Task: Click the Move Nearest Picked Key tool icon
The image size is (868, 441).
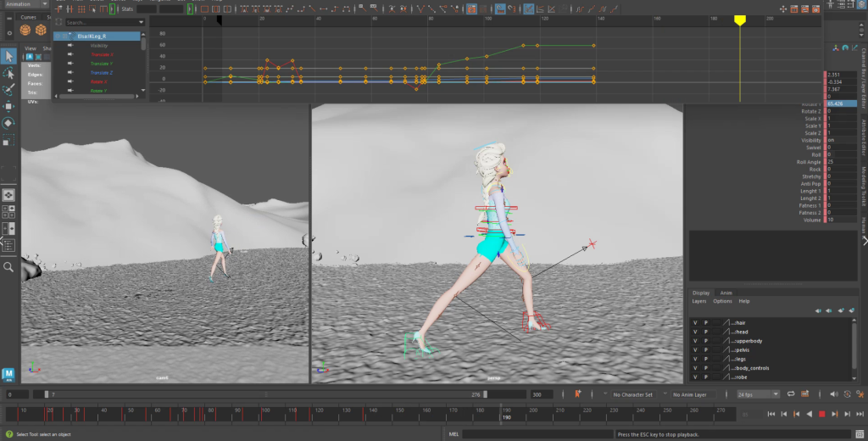Action: (58, 9)
